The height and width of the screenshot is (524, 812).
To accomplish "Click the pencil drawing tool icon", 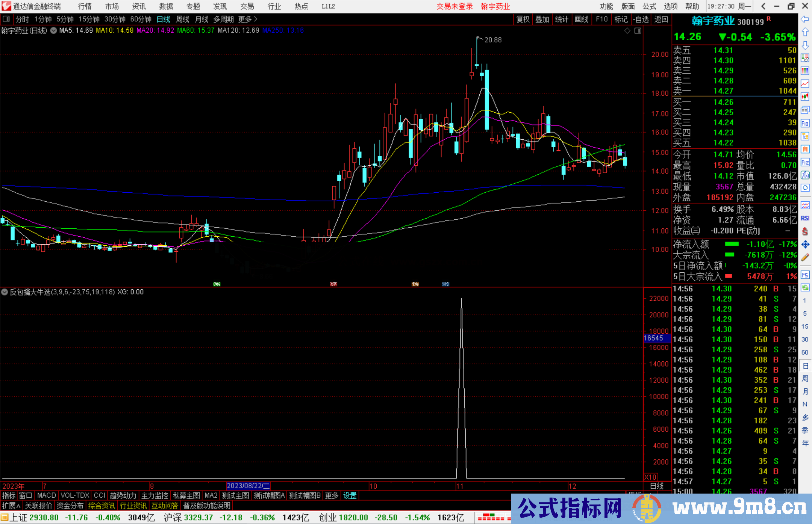I will [x=805, y=258].
